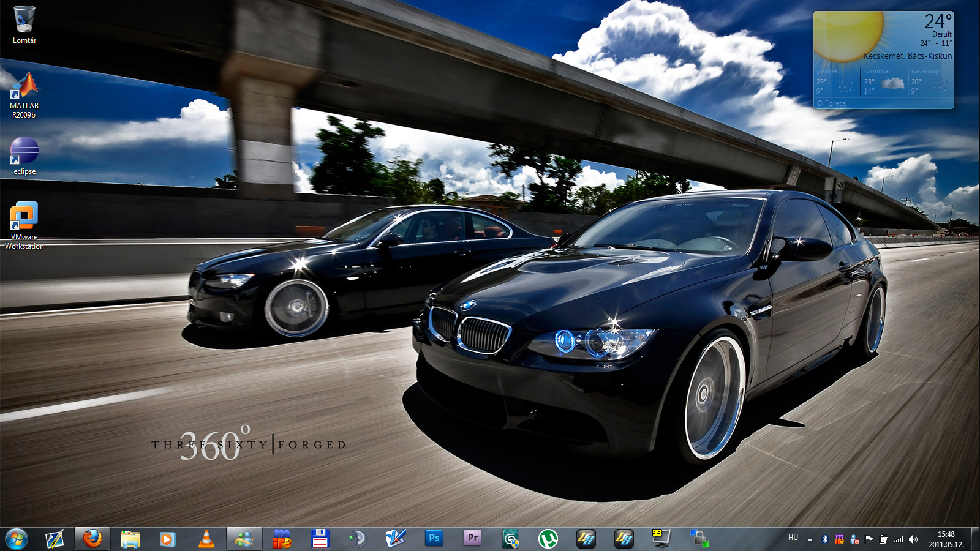The width and height of the screenshot is (980, 551).
Task: Open Windows Explorer from the taskbar
Action: [x=130, y=539]
